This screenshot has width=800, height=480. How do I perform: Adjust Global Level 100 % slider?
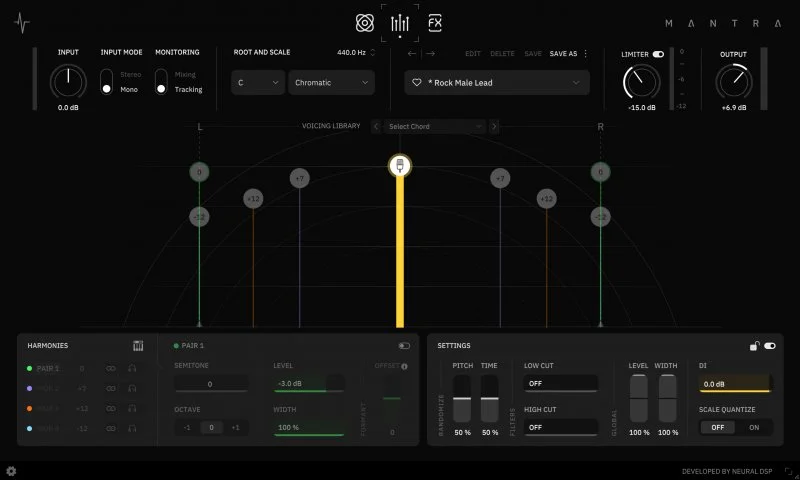coord(638,398)
